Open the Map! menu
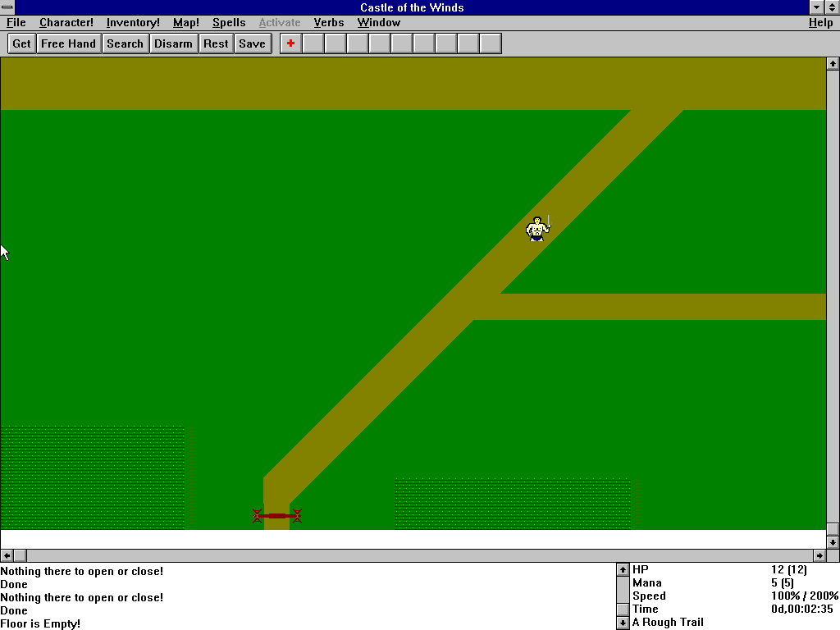Image resolution: width=840 pixels, height=630 pixels. (x=186, y=22)
